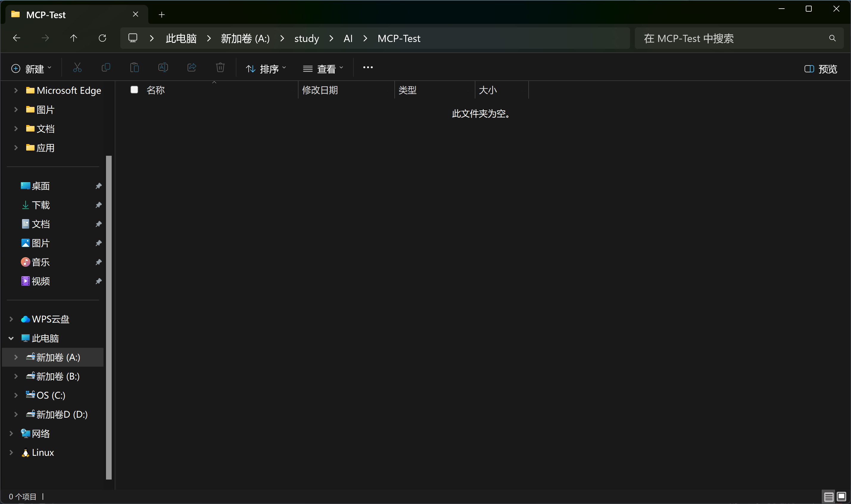Refresh the current folder view
The image size is (851, 504).
[102, 38]
